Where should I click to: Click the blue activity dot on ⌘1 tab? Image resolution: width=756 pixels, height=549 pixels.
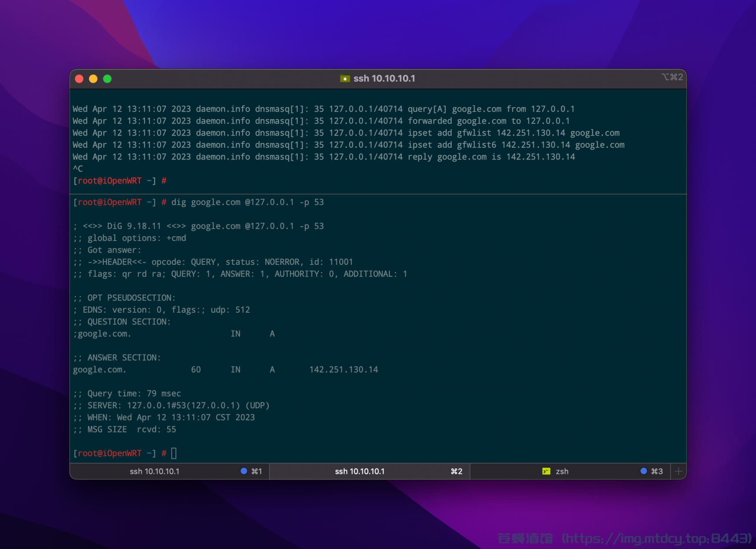tap(244, 471)
